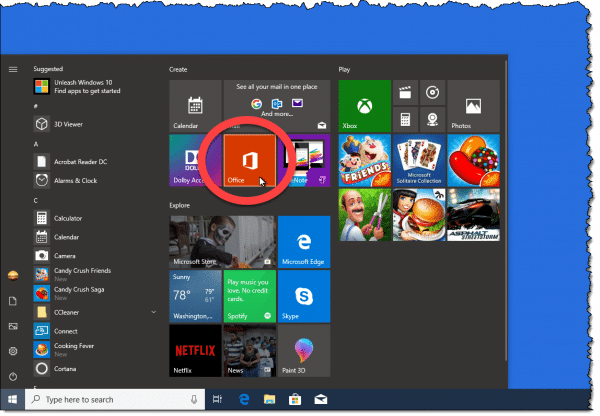
Task: Open the webcam Camera small tile
Action: click(432, 119)
